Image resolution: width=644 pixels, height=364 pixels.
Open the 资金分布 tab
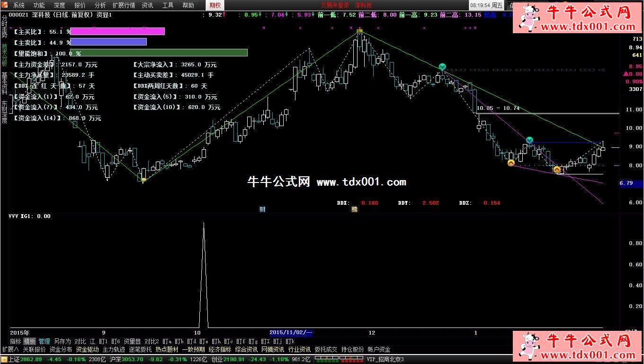coord(61,349)
